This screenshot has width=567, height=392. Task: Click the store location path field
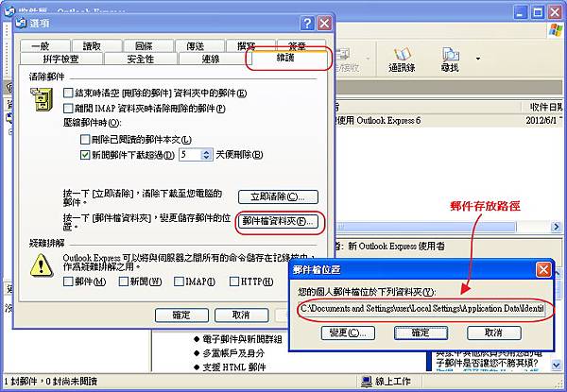(421, 309)
